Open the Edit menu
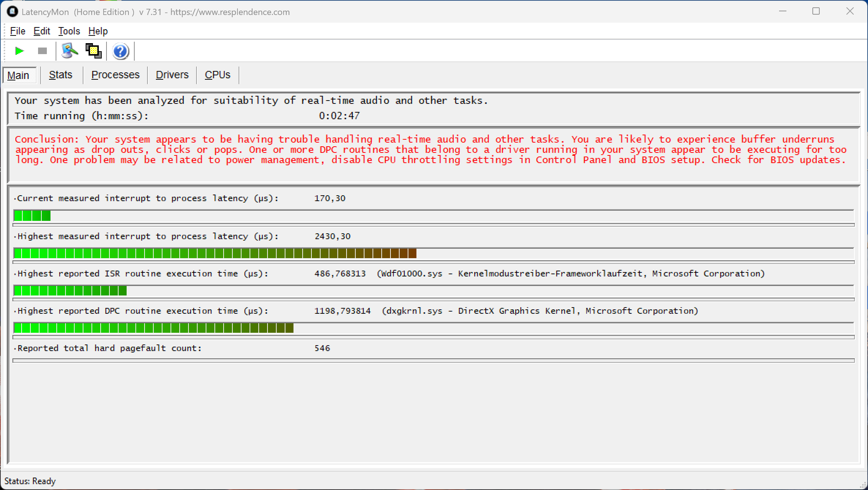This screenshot has height=490, width=868. (x=42, y=31)
